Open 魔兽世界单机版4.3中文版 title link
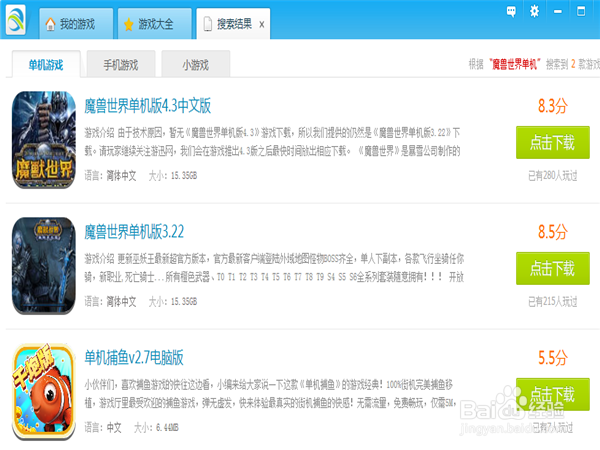This screenshot has height=450, width=600. click(x=148, y=106)
